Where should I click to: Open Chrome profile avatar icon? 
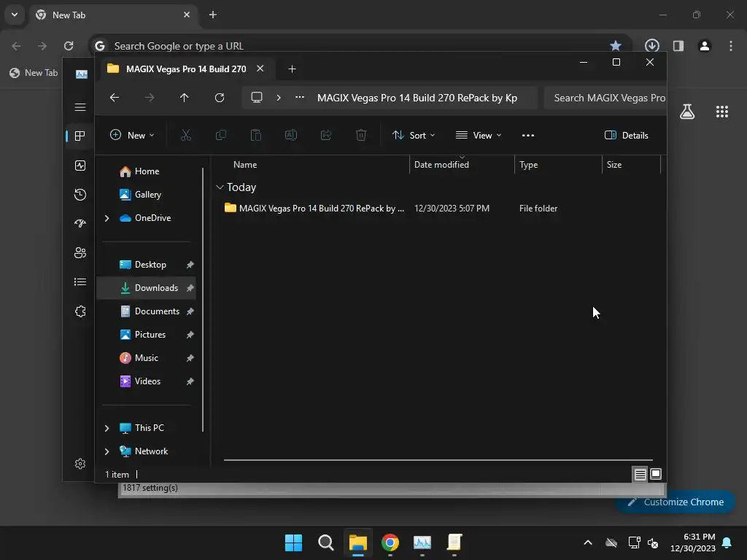(x=705, y=46)
